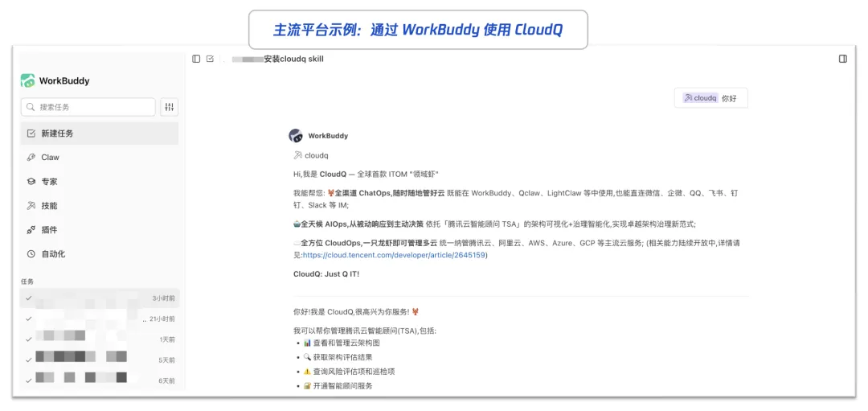Click the WorkBuddy sender name in chat
The height and width of the screenshot is (411, 868).
[x=328, y=136]
